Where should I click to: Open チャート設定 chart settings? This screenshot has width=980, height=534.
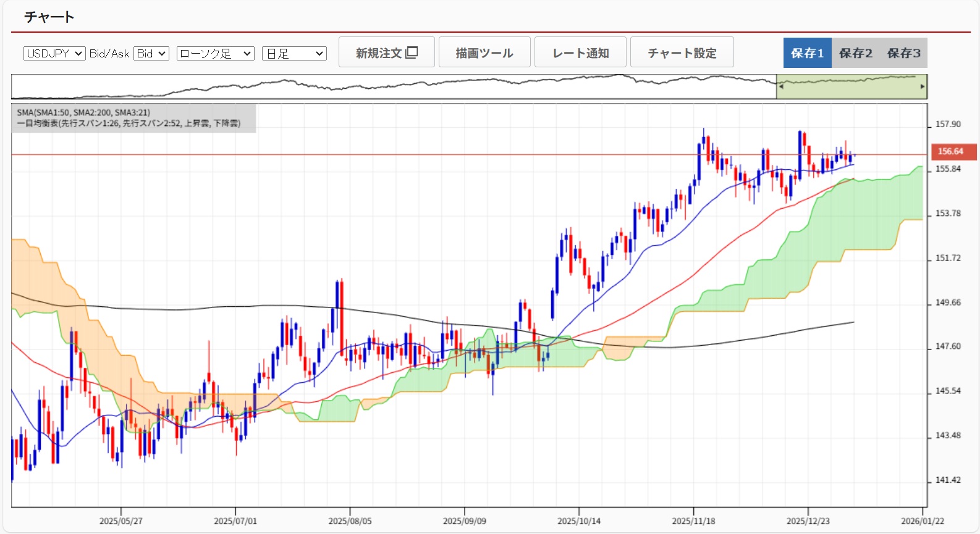[x=682, y=52]
